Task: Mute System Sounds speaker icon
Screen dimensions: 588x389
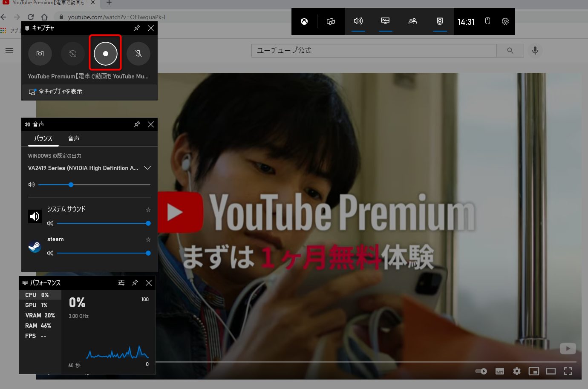Action: click(50, 223)
